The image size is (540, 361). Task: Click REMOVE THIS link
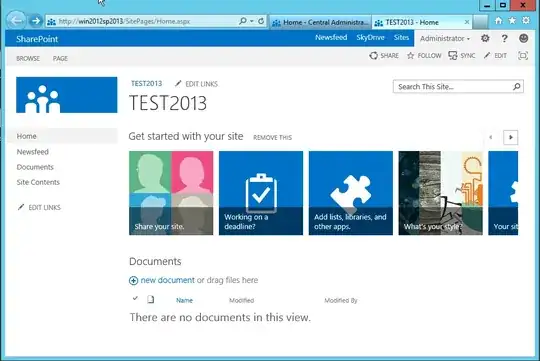(272, 137)
